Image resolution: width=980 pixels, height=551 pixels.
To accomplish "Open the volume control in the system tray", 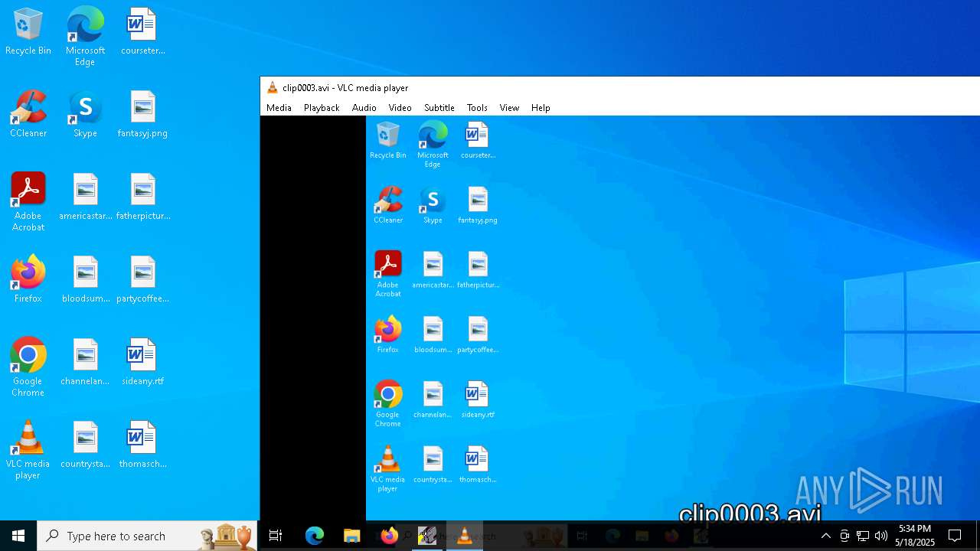I will click(881, 536).
